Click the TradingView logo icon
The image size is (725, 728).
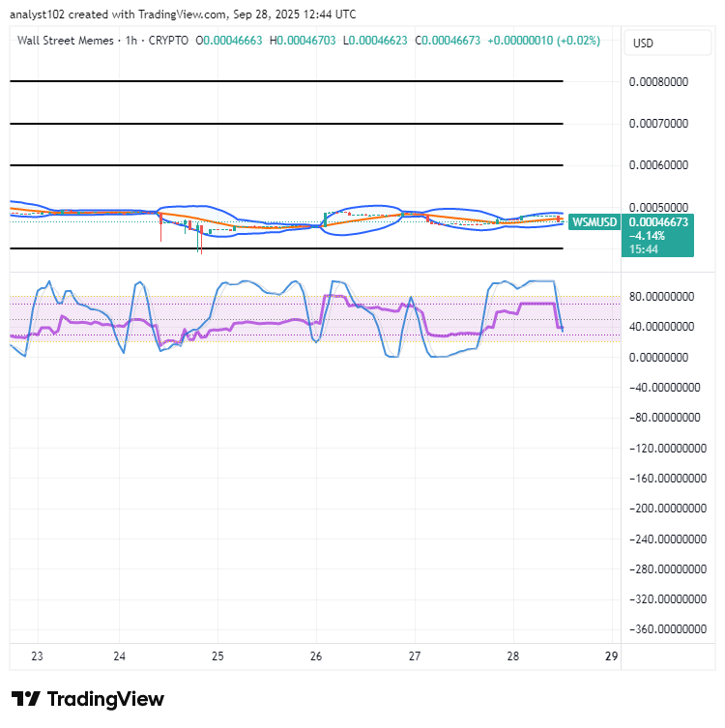pos(25,699)
